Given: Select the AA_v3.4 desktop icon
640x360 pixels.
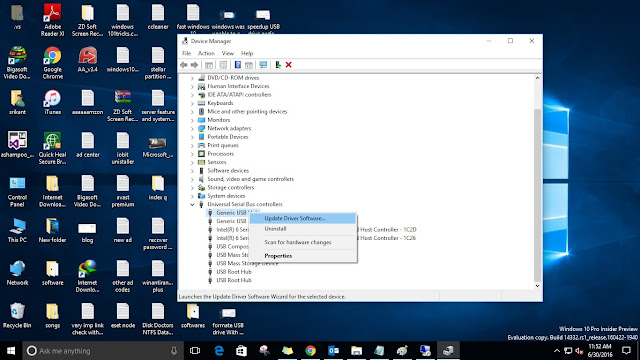Looking at the screenshot, I should click(87, 60).
